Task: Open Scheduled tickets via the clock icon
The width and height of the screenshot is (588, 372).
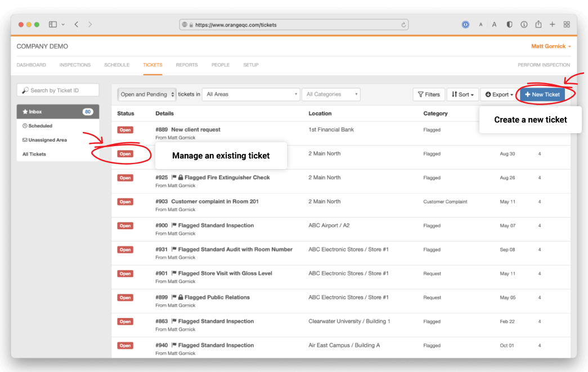Action: click(x=25, y=125)
